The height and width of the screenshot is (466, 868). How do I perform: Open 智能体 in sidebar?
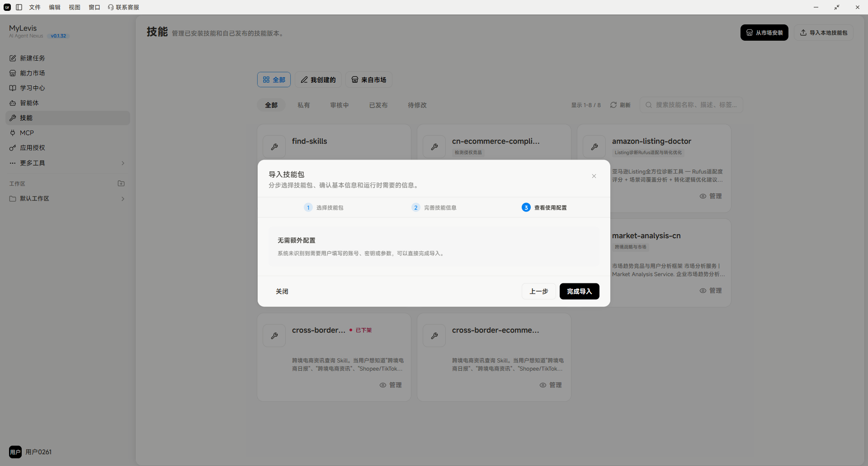pos(68,103)
